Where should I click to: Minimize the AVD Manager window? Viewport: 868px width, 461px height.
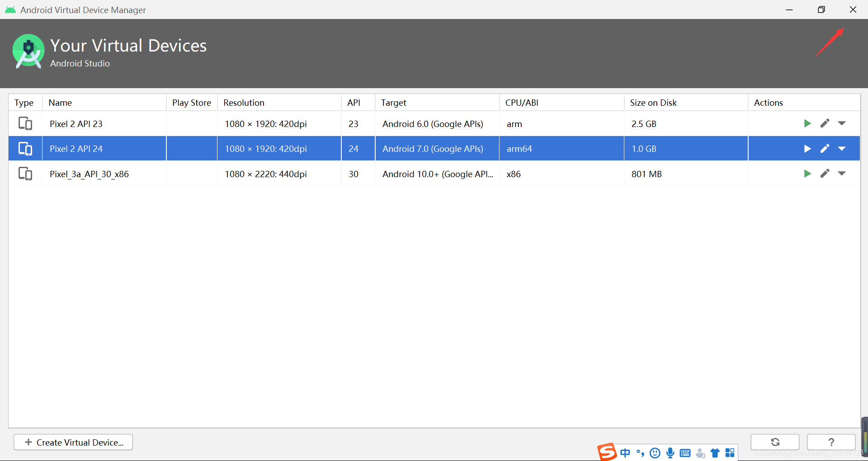pyautogui.click(x=789, y=9)
